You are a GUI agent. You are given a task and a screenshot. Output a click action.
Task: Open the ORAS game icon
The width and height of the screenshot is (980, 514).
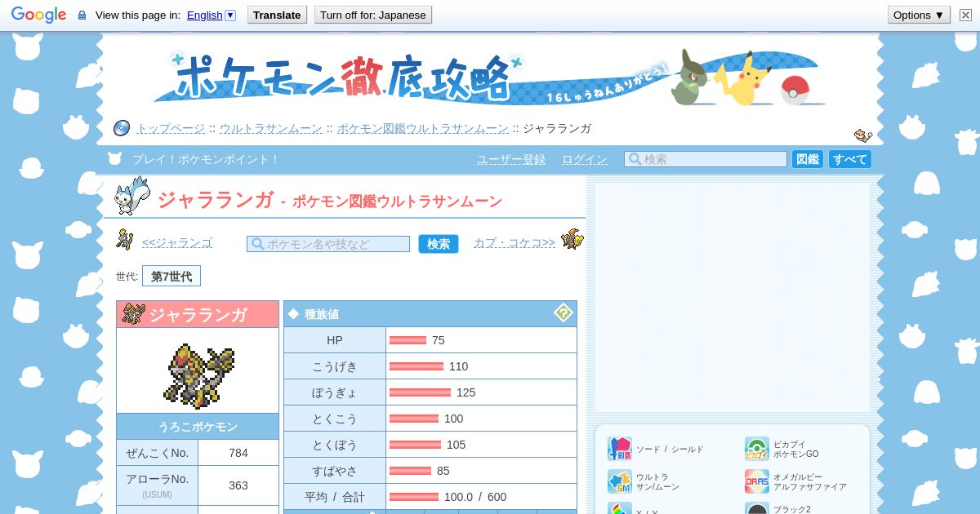tap(757, 481)
